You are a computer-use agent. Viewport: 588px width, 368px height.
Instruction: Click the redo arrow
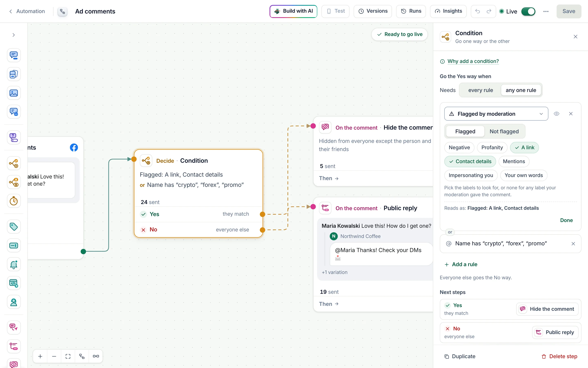pyautogui.click(x=489, y=11)
